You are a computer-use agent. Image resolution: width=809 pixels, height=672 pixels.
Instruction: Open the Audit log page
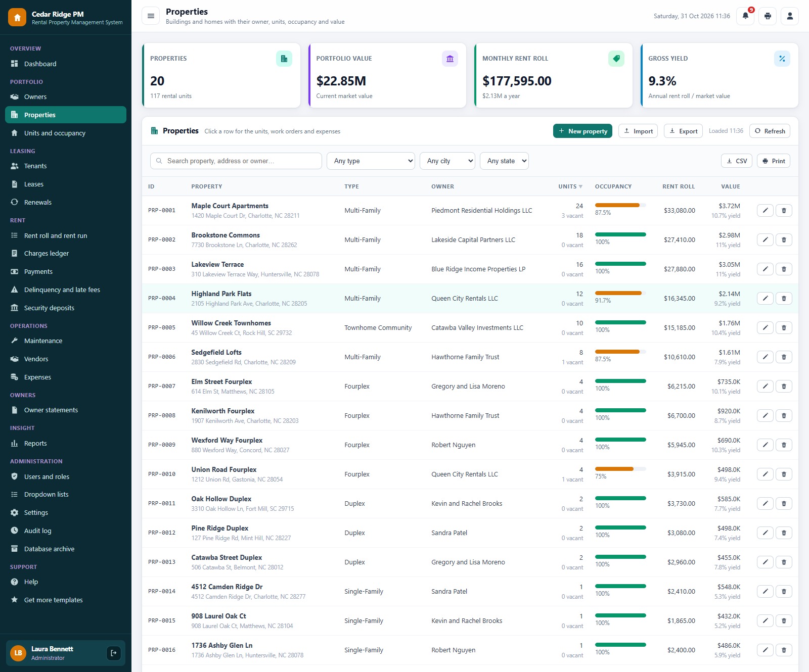(x=66, y=531)
